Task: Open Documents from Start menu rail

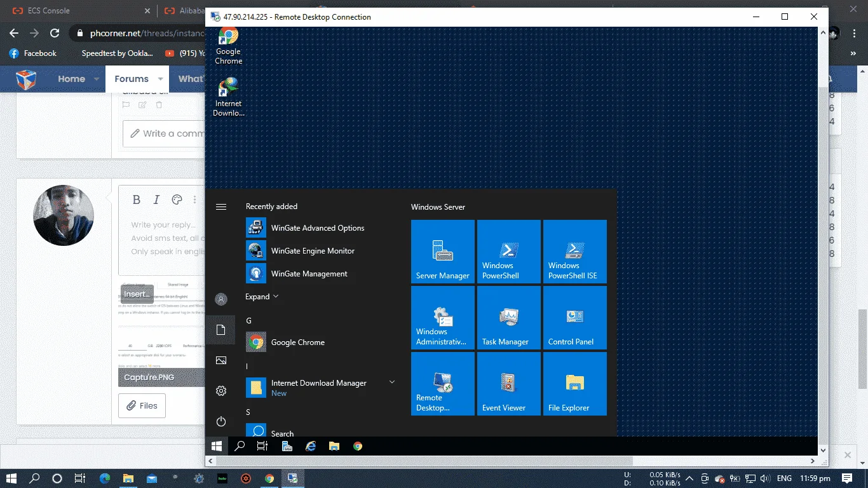Action: (221, 330)
